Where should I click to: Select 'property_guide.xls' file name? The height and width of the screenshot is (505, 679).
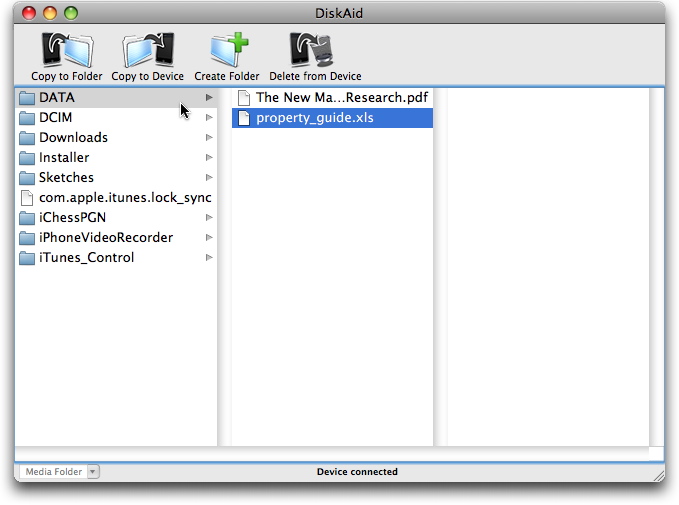tap(315, 118)
